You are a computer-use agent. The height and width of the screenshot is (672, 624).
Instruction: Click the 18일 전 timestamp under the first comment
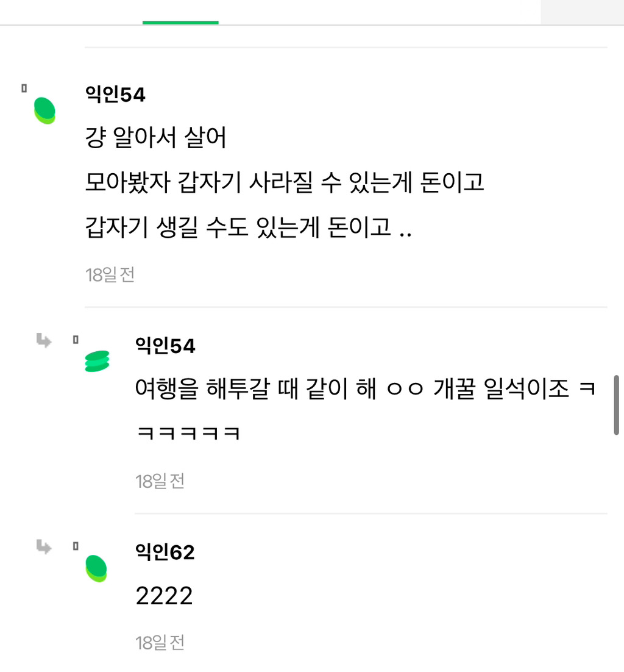coord(110,275)
